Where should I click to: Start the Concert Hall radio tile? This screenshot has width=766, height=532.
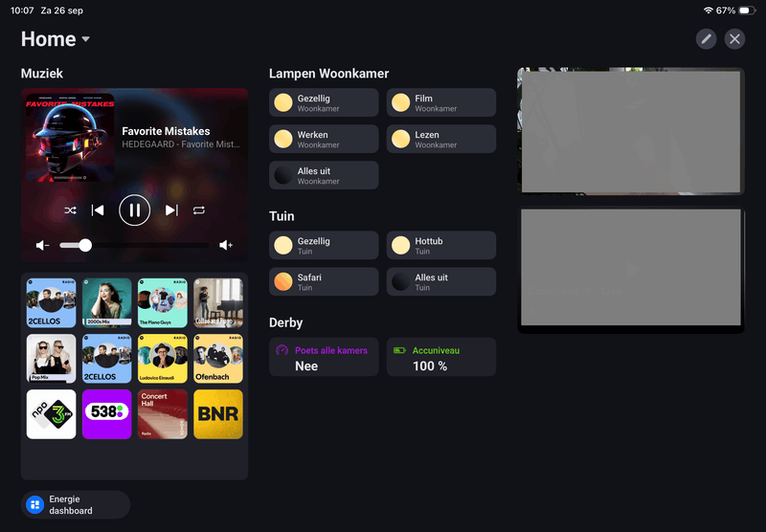pos(163,414)
